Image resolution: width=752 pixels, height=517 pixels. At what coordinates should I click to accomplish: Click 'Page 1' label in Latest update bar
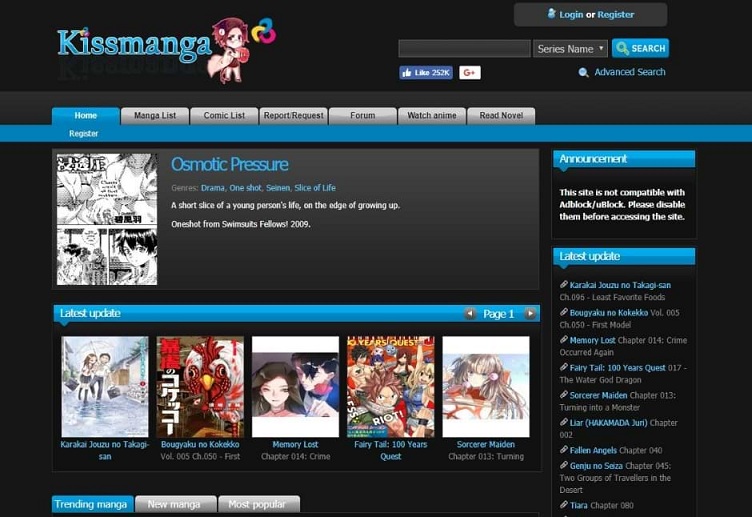499,314
